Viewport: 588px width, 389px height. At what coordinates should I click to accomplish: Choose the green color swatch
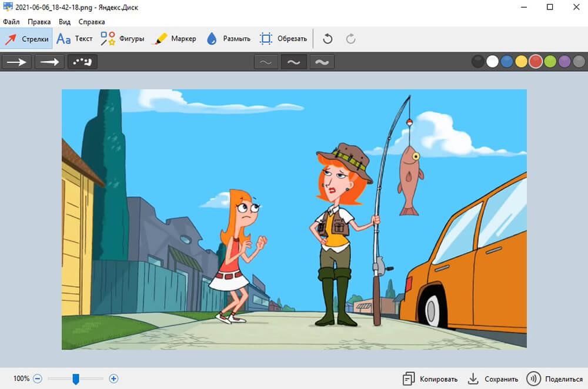coord(550,62)
